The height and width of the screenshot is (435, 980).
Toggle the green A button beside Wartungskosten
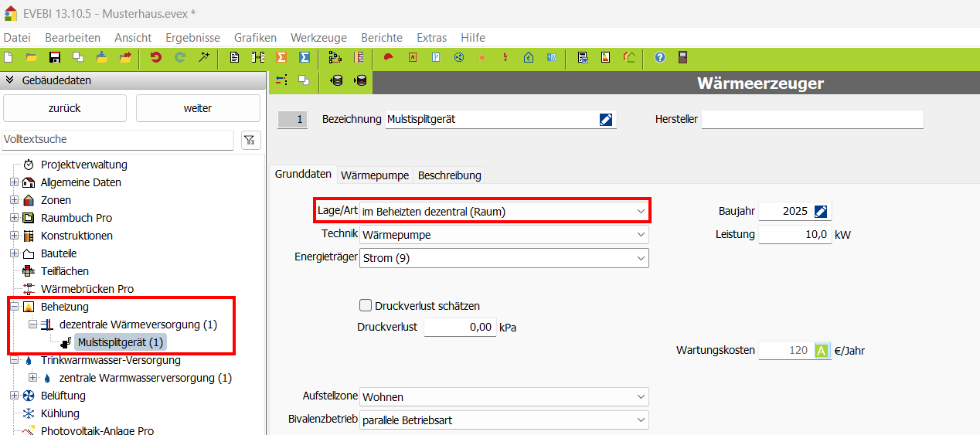pyautogui.click(x=822, y=351)
